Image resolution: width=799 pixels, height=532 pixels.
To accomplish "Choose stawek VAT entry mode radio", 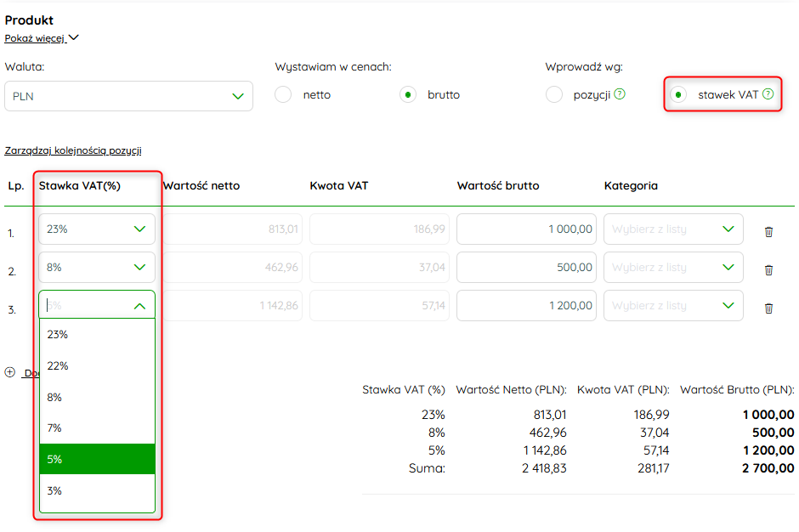I will (678, 95).
